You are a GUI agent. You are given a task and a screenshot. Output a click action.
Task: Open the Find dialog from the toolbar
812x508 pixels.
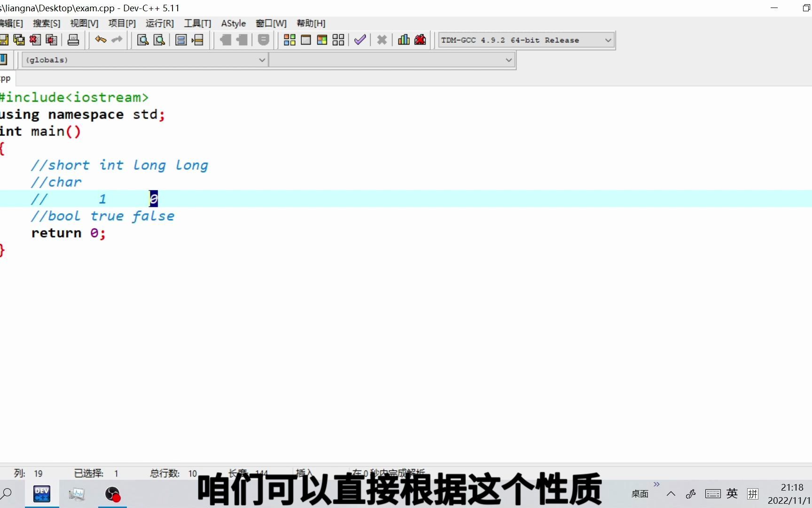click(x=143, y=40)
